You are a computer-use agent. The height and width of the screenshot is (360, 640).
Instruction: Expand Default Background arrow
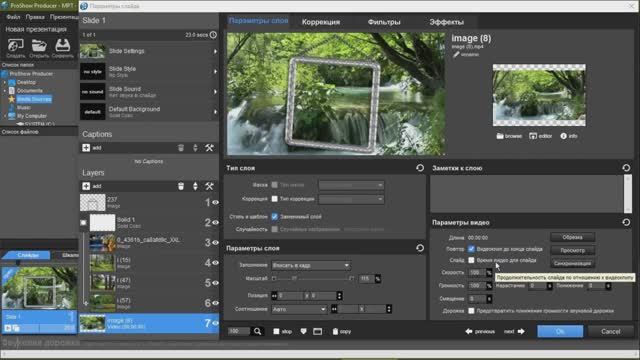(x=215, y=112)
